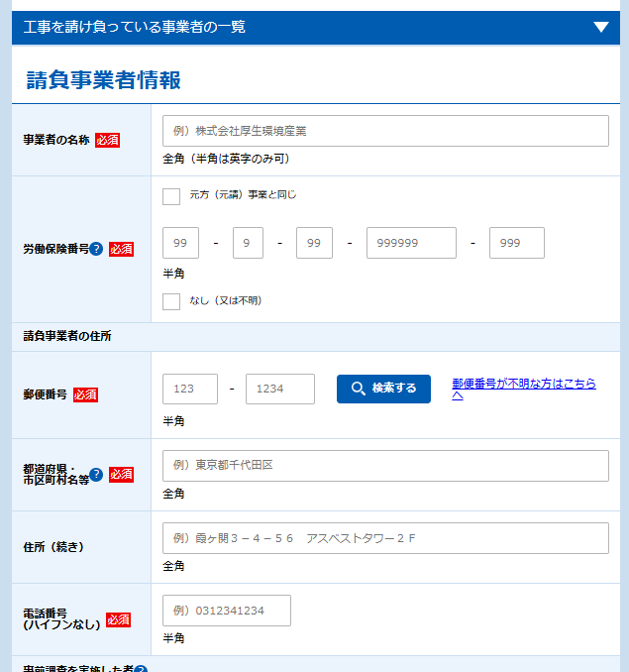Image resolution: width=629 pixels, height=672 pixels.
Task: Collapse the 工事を請け負っている事業者の一覧 section arrow
Action: (600, 27)
